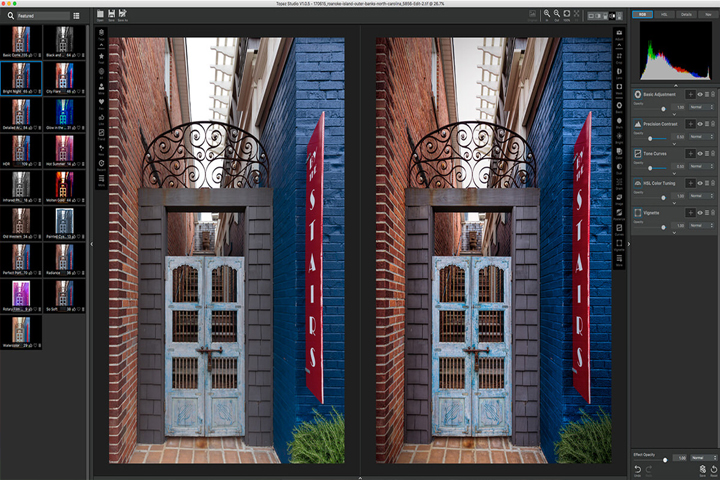Select the Favorites heart category icon
The image size is (720, 480).
click(101, 102)
